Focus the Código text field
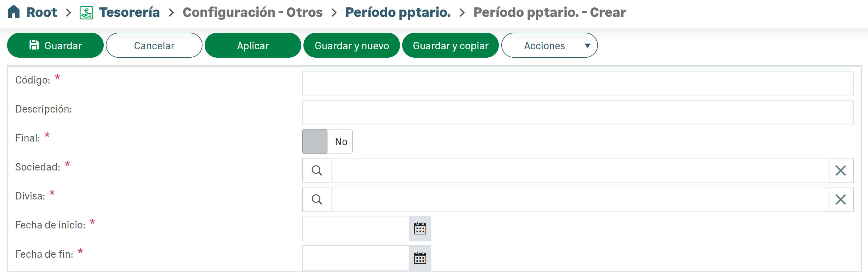 click(577, 84)
